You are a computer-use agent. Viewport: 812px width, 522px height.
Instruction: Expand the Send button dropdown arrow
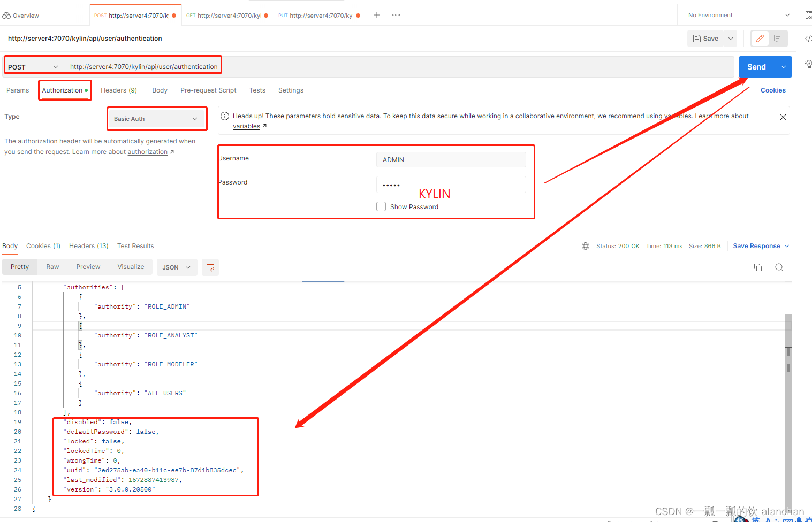[x=784, y=67]
